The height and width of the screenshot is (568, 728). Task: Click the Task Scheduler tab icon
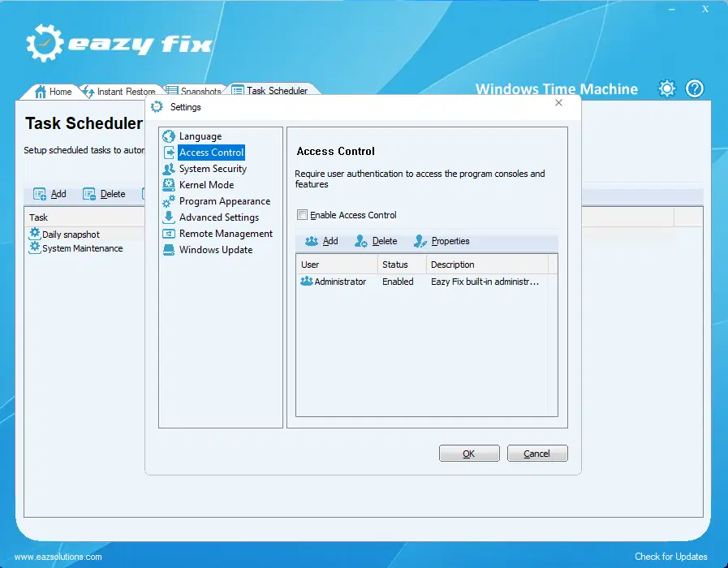[x=238, y=90]
